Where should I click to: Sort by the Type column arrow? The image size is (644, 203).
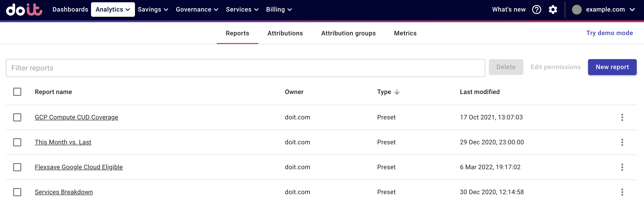coord(397,92)
